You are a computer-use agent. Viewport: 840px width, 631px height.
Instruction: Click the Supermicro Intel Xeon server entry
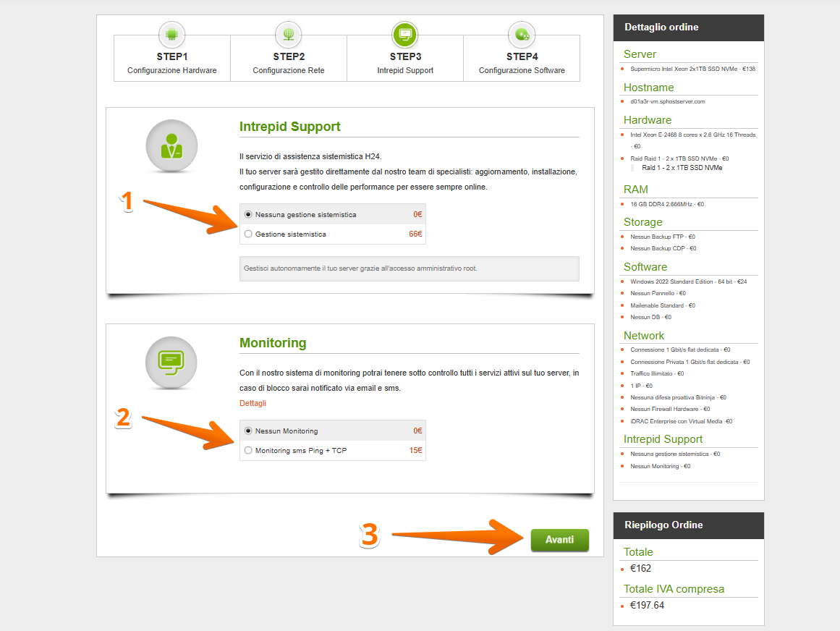(692, 69)
